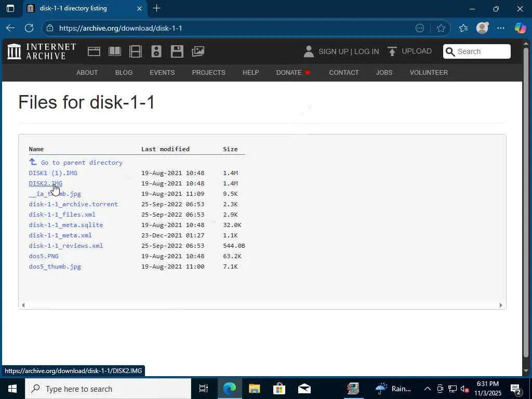Open the HELP menu item
The image size is (532, 399).
click(x=251, y=73)
